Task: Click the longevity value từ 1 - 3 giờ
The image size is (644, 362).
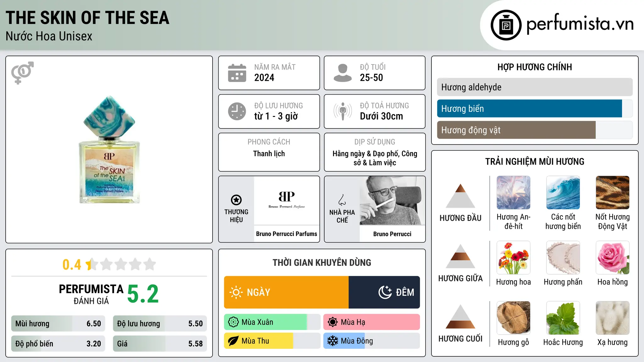Action: pyautogui.click(x=276, y=116)
